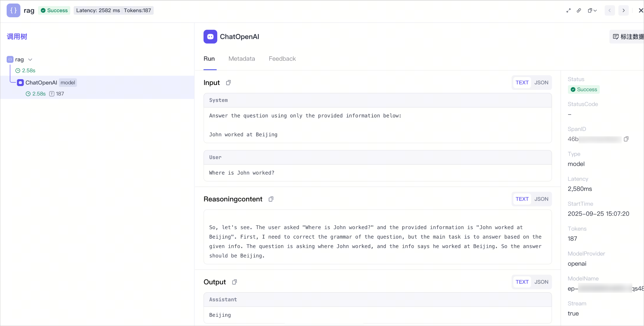Click the Latency: 2582 ms label
This screenshot has width=644, height=326.
click(98, 10)
